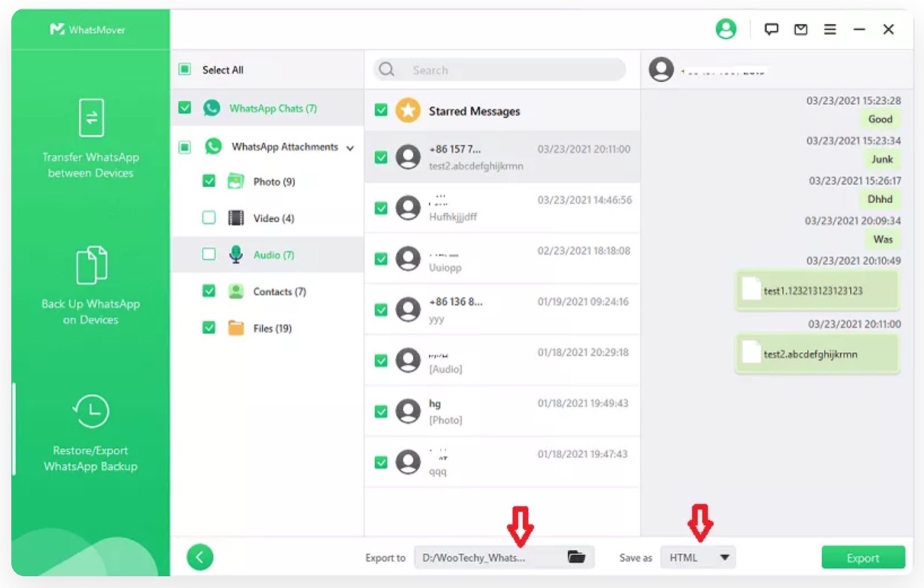Click the Starred Messages star icon

(x=408, y=110)
